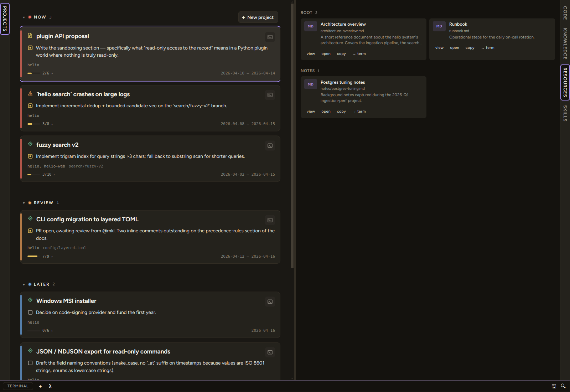Open search with magnifier icon
Image resolution: width=570 pixels, height=392 pixels.
(563, 386)
